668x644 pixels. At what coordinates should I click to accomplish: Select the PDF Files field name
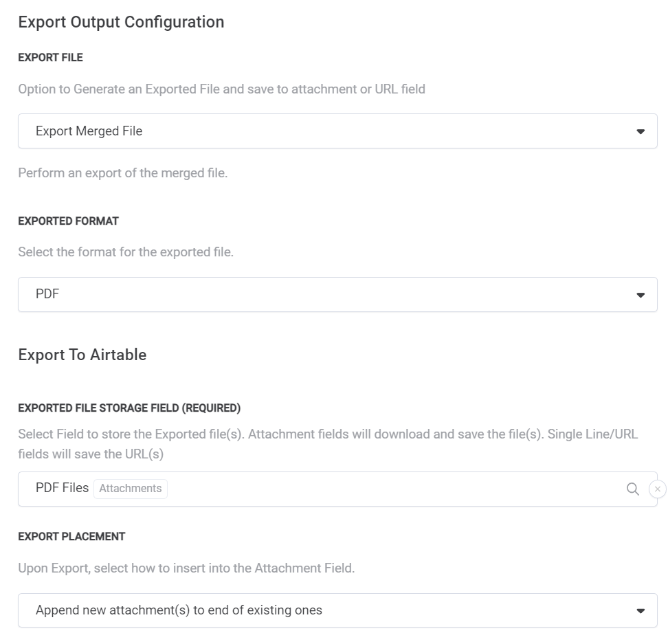62,488
